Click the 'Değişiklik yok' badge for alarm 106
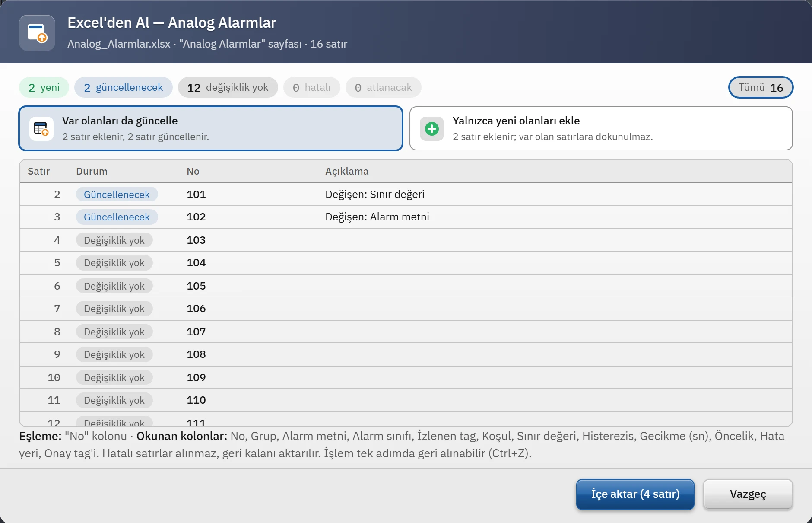The height and width of the screenshot is (523, 812). pos(114,309)
